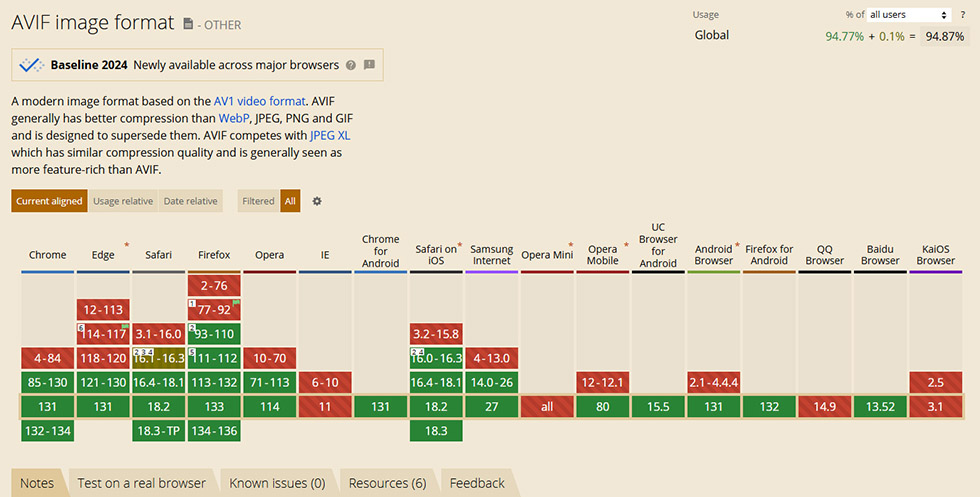Click the Baseline feedback flag icon
Image resolution: width=980 pixels, height=497 pixels.
click(x=369, y=64)
